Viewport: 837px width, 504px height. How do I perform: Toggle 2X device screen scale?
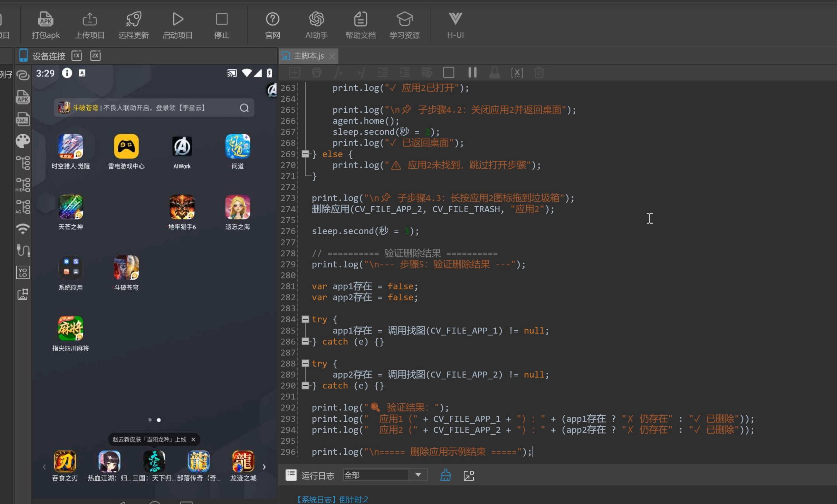(96, 56)
